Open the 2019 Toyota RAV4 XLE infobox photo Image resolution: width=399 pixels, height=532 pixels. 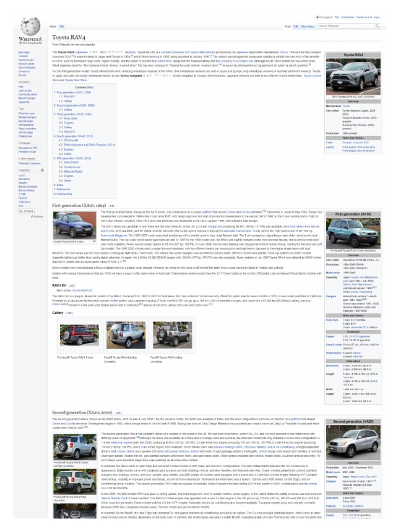[353, 77]
